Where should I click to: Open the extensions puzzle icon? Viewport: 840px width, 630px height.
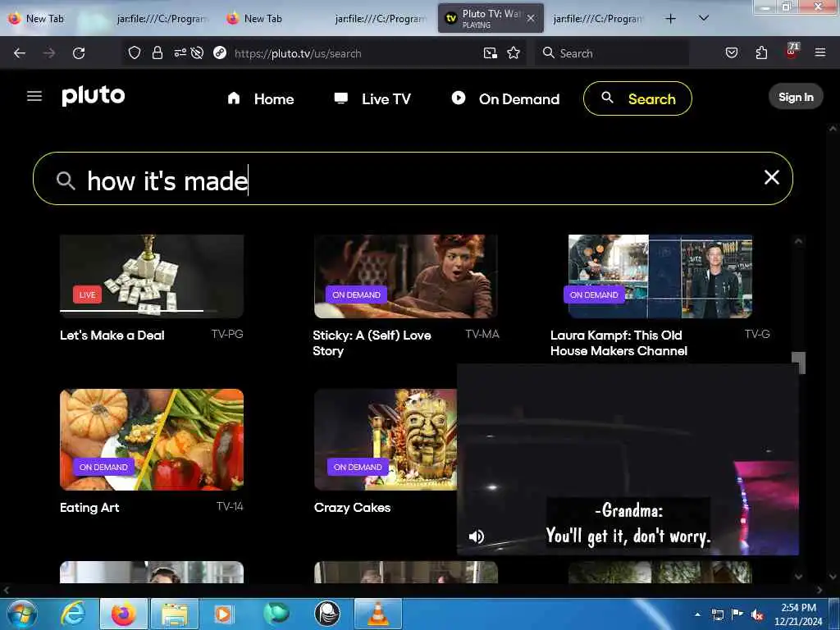pyautogui.click(x=761, y=52)
